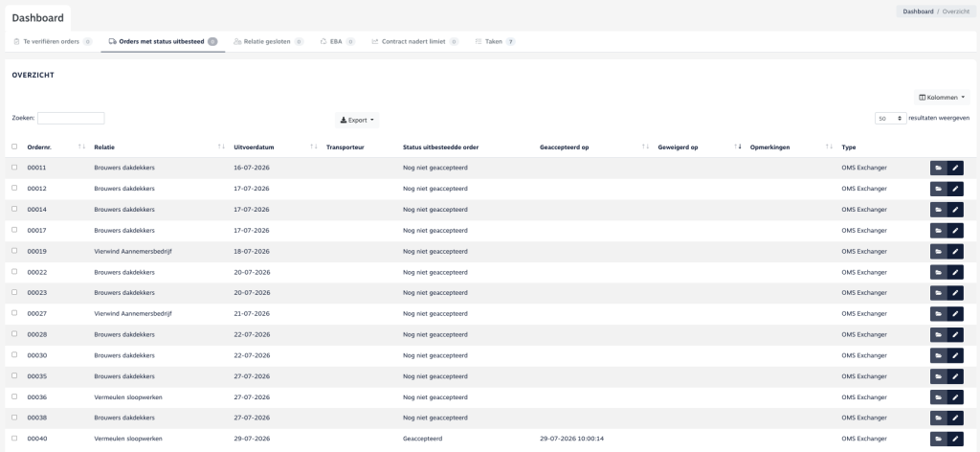980x452 pixels.
Task: Open folder icon for order 00038
Action: 938,418
